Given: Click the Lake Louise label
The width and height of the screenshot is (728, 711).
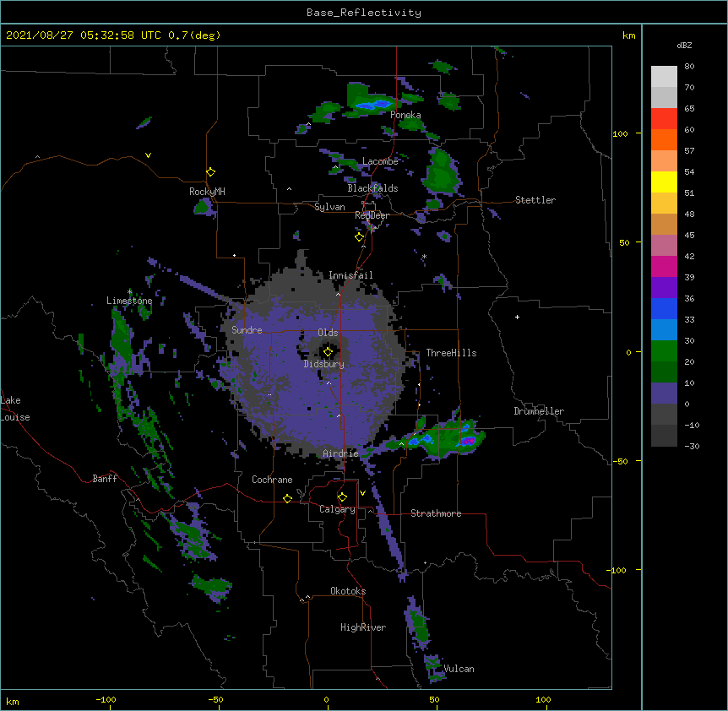Looking at the screenshot, I should (x=15, y=409).
